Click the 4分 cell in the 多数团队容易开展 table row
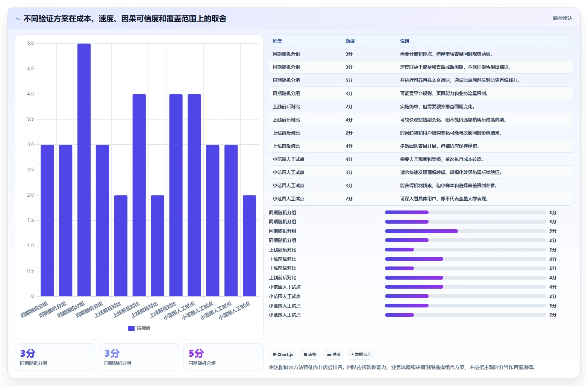The width and height of the screenshot is (588, 386). pyautogui.click(x=349, y=146)
